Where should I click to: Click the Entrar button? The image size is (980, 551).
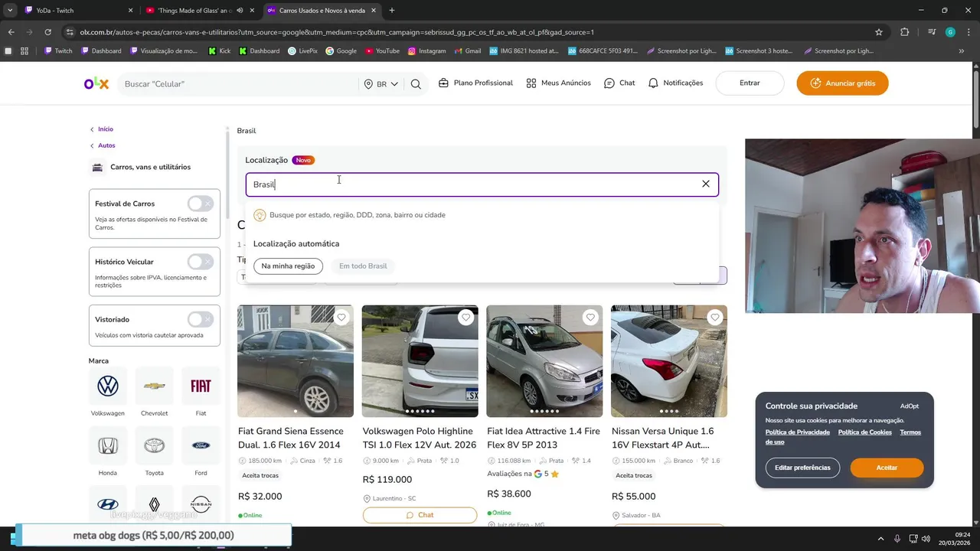[750, 83]
